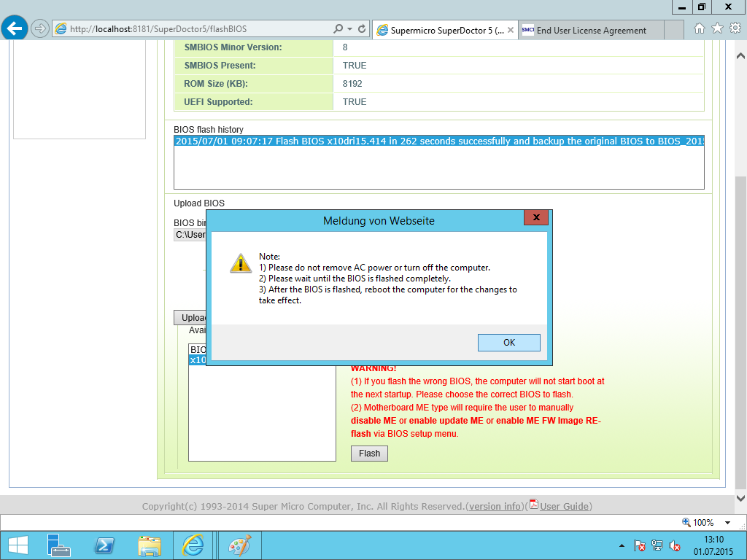Open File Explorer from the taskbar

click(x=149, y=545)
